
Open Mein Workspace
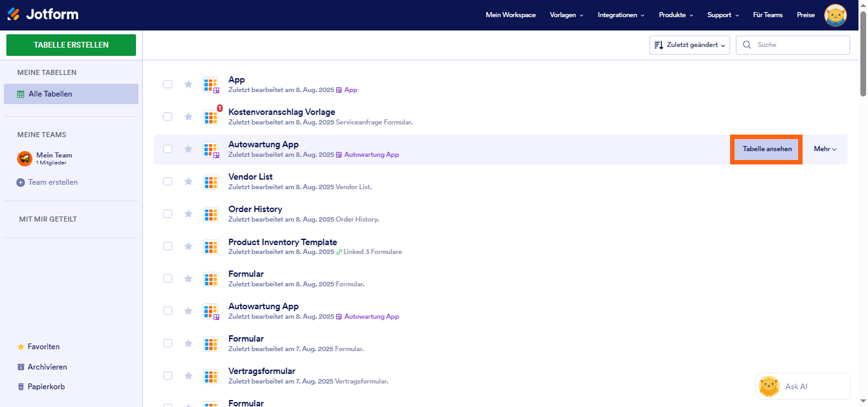tap(510, 15)
